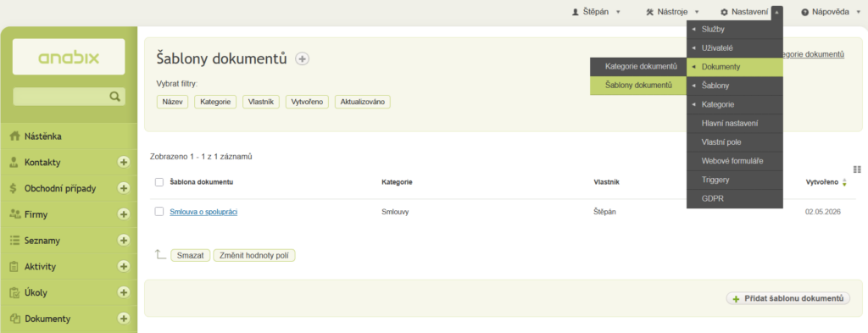
Task: Add the Aktualizováno filter
Action: 363,102
